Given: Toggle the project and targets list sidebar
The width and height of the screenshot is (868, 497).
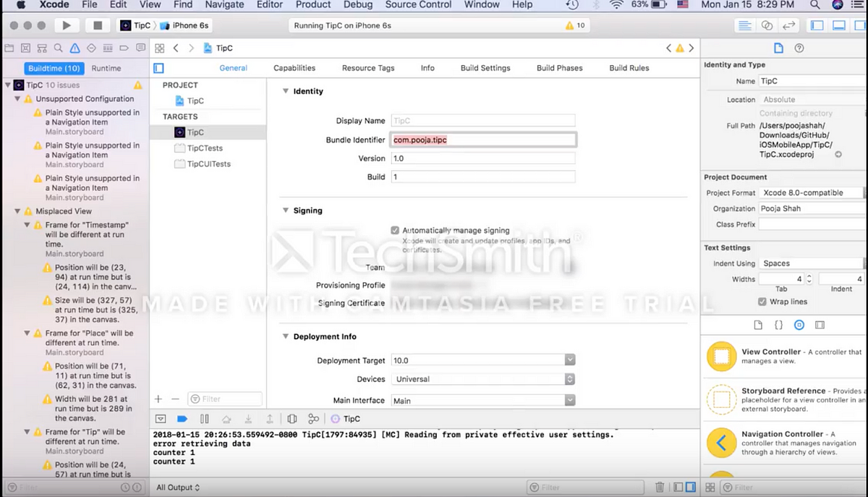Looking at the screenshot, I should coord(159,68).
